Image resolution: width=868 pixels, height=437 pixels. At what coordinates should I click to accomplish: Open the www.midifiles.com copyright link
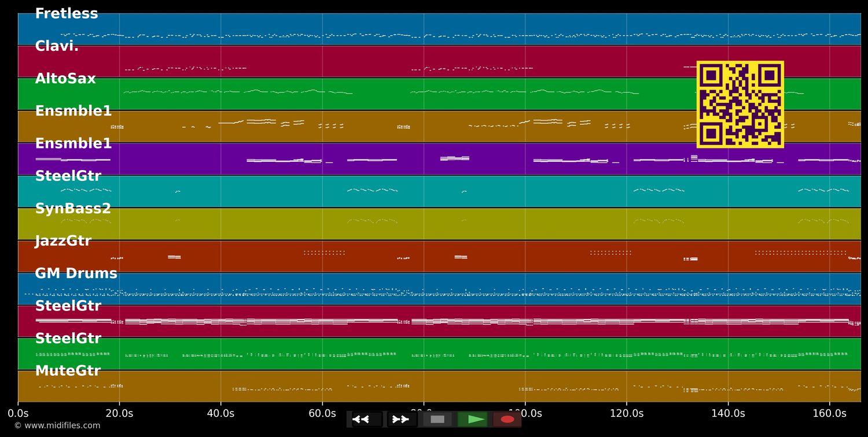coord(57,426)
